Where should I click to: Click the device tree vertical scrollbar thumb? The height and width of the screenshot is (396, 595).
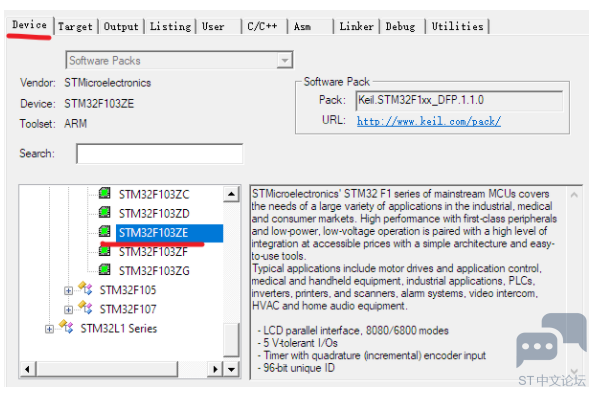point(231,339)
